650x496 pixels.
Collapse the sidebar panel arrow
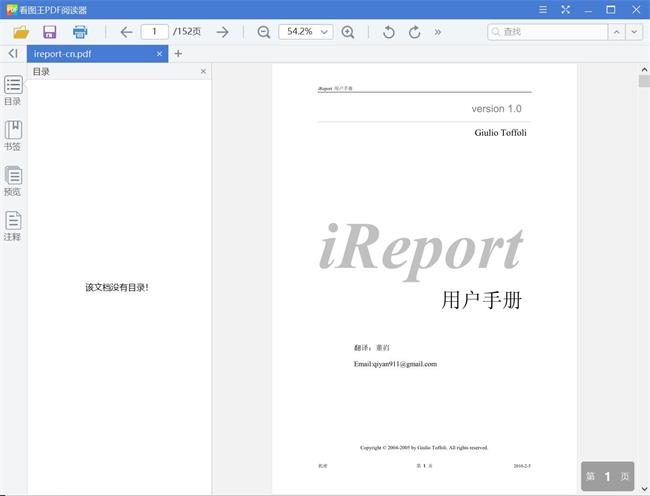[x=13, y=53]
